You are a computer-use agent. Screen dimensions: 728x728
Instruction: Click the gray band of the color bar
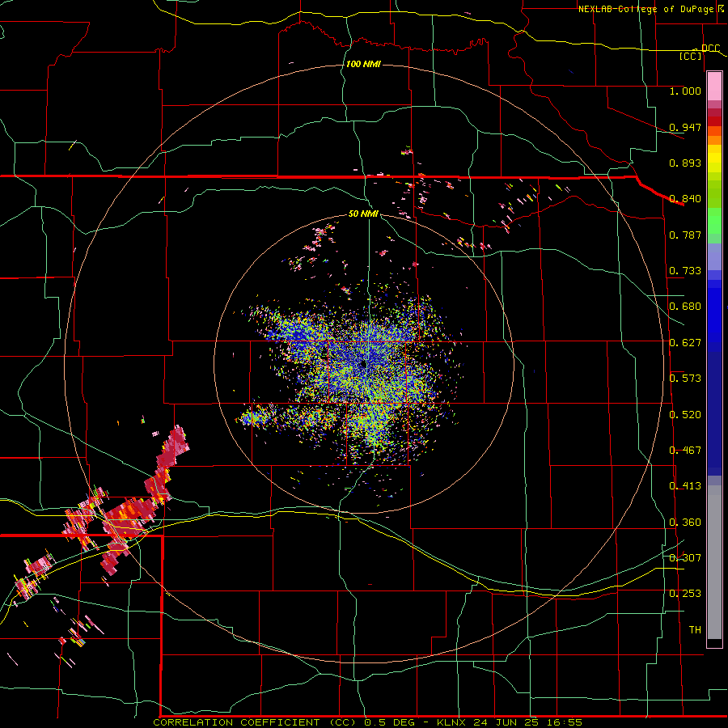(x=714, y=562)
